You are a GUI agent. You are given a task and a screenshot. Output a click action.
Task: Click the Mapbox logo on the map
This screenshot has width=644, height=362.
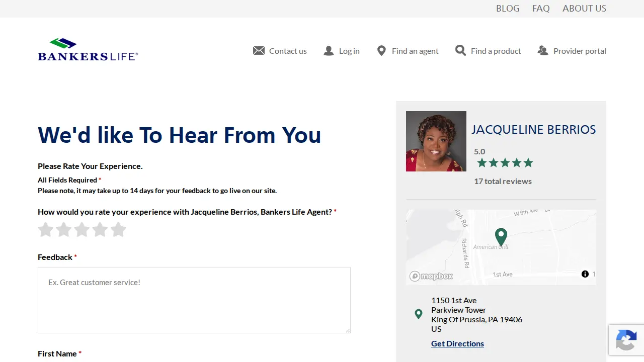(431, 276)
